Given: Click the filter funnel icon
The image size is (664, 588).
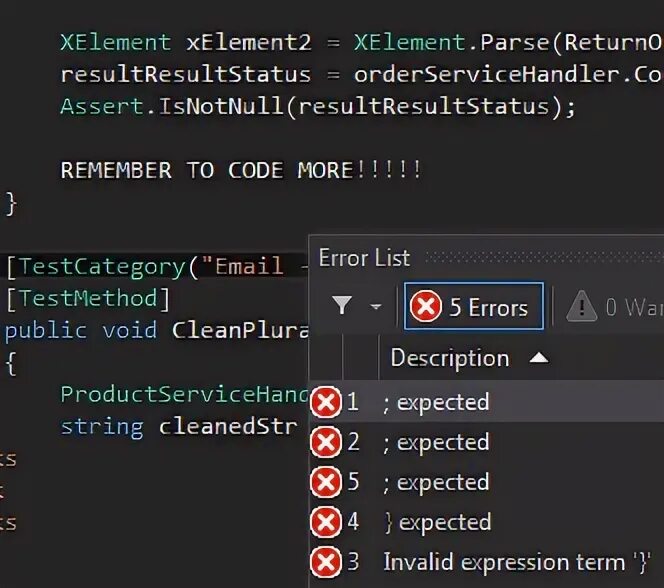Looking at the screenshot, I should (x=342, y=305).
